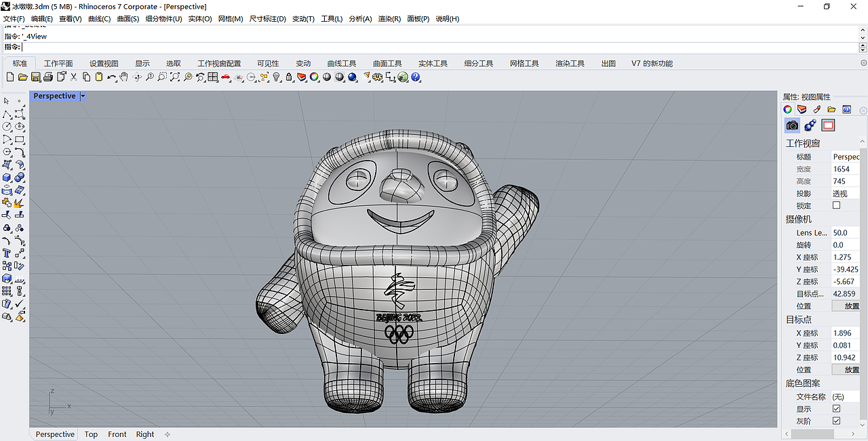Select the arrow pointer tool in the left sidebar
This screenshot has height=441, width=868.
tap(7, 102)
